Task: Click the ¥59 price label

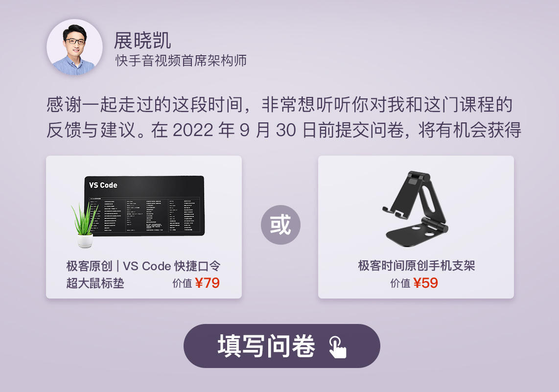Action: [426, 283]
